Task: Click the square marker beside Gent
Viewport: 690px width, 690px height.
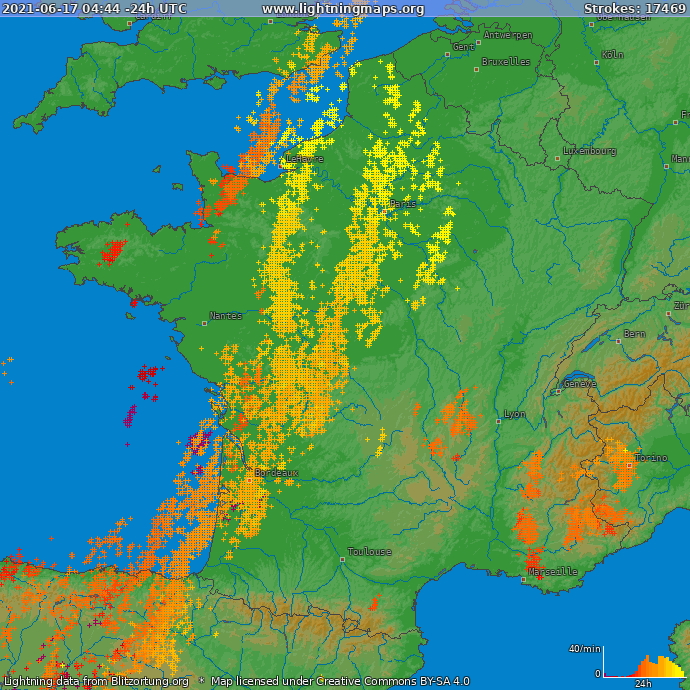Action: [447, 55]
